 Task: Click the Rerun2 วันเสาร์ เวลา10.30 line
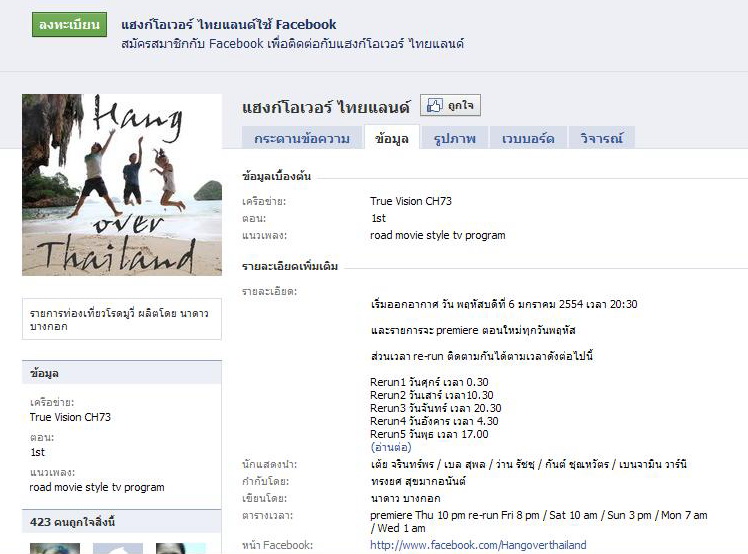coord(432,395)
